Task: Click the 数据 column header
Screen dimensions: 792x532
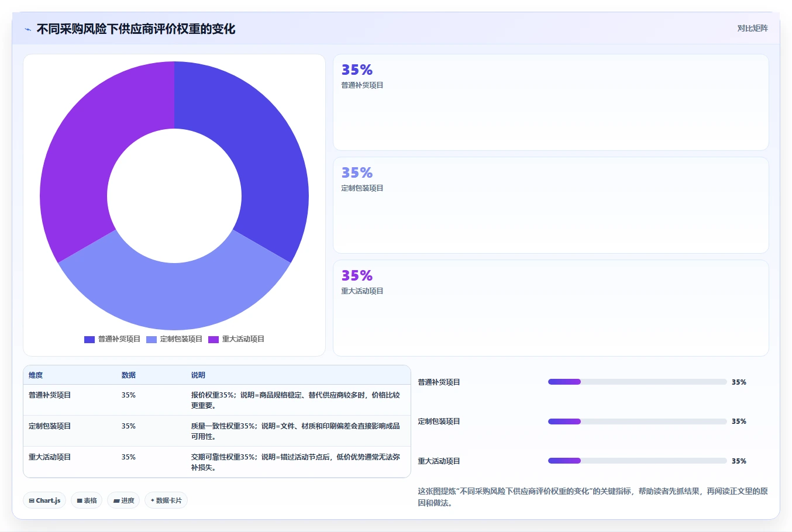Action: click(129, 375)
